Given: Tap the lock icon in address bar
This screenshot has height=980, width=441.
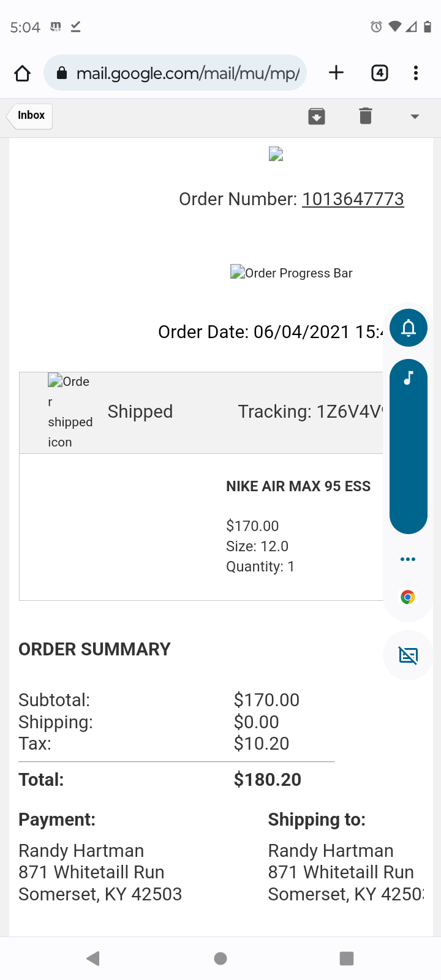Looking at the screenshot, I should (61, 73).
